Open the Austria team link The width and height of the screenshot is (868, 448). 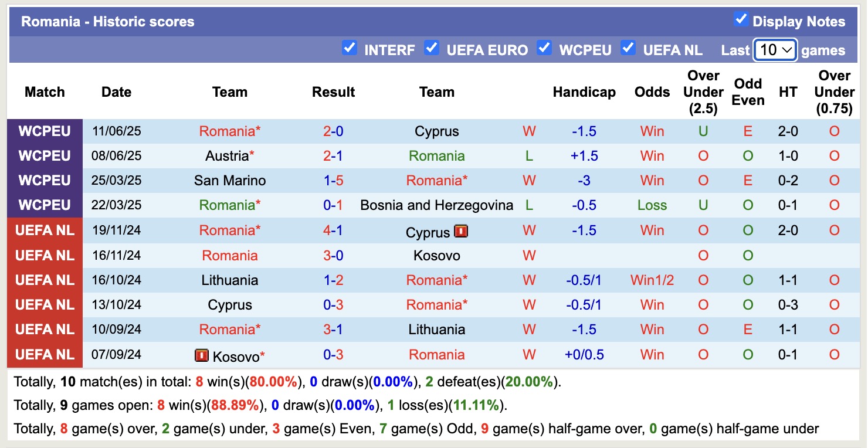pyautogui.click(x=227, y=156)
